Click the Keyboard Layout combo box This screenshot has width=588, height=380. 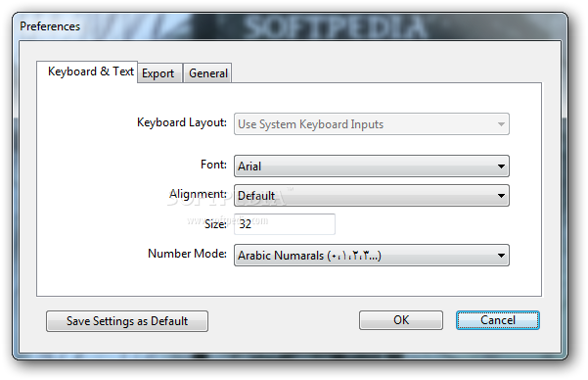[x=371, y=124]
